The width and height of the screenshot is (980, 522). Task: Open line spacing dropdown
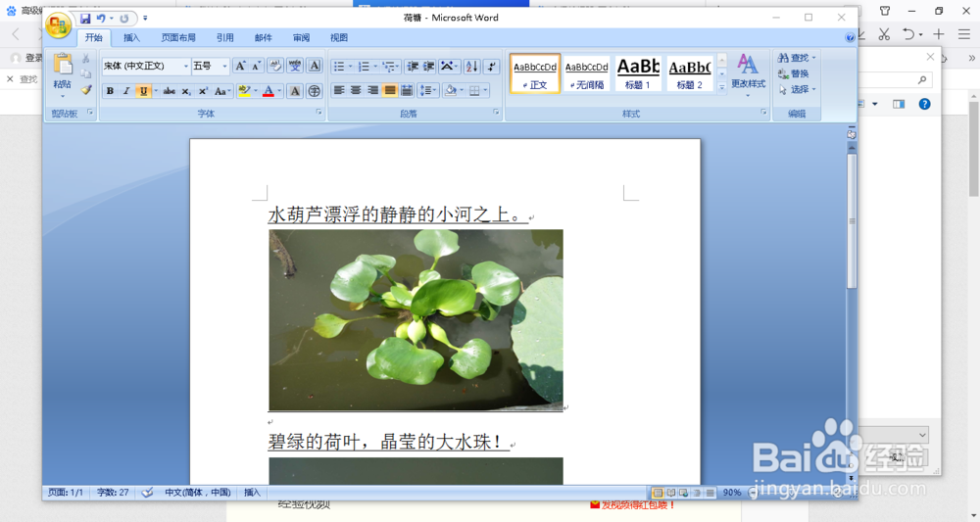(x=435, y=91)
